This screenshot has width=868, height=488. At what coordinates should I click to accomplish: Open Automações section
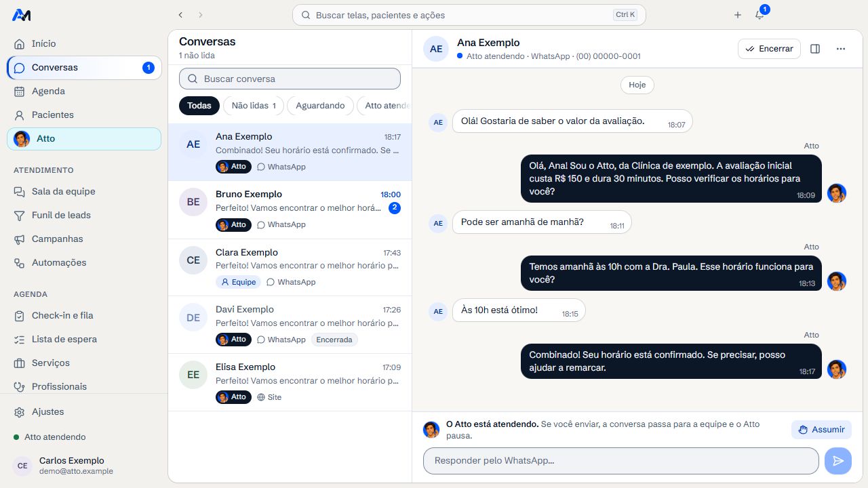[x=84, y=262]
